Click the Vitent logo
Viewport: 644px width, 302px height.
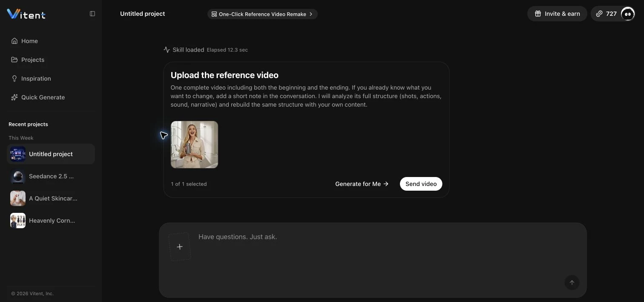point(26,14)
